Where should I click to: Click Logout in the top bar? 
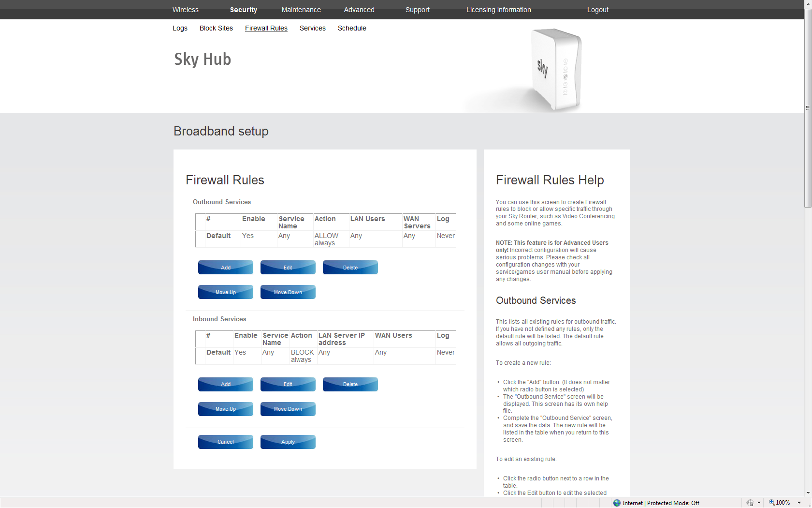[x=598, y=10]
